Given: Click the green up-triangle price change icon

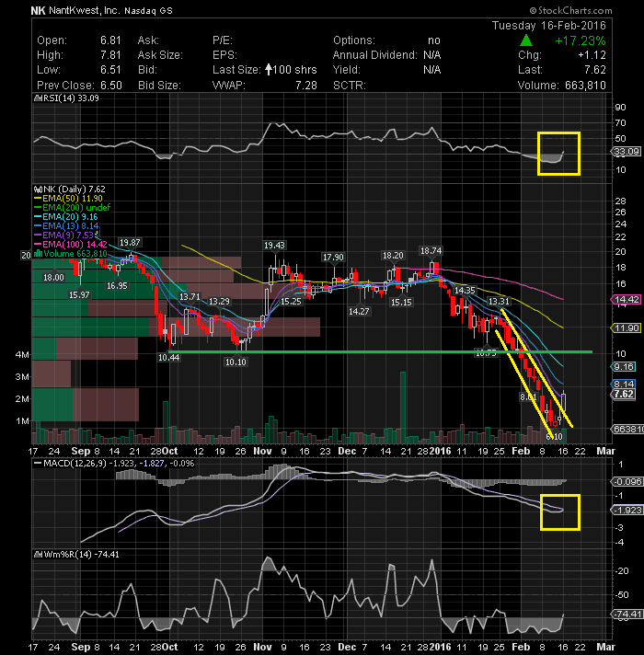Looking at the screenshot, I should [526, 40].
